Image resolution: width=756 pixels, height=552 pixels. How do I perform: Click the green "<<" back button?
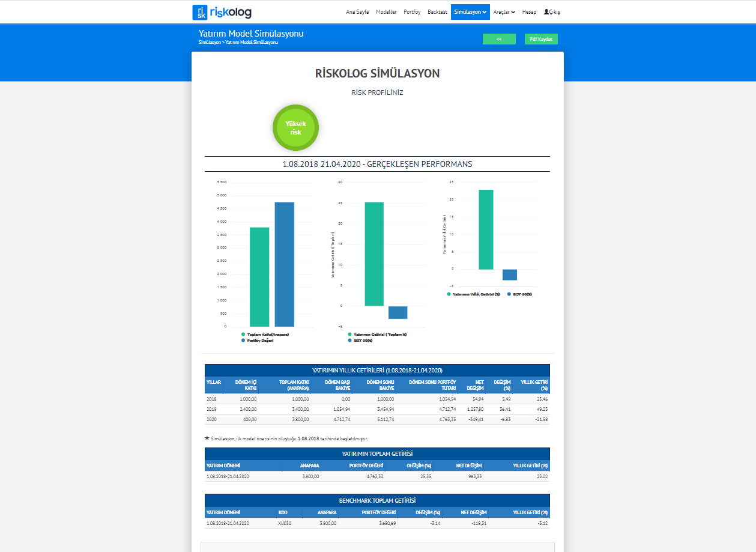pyautogui.click(x=499, y=39)
